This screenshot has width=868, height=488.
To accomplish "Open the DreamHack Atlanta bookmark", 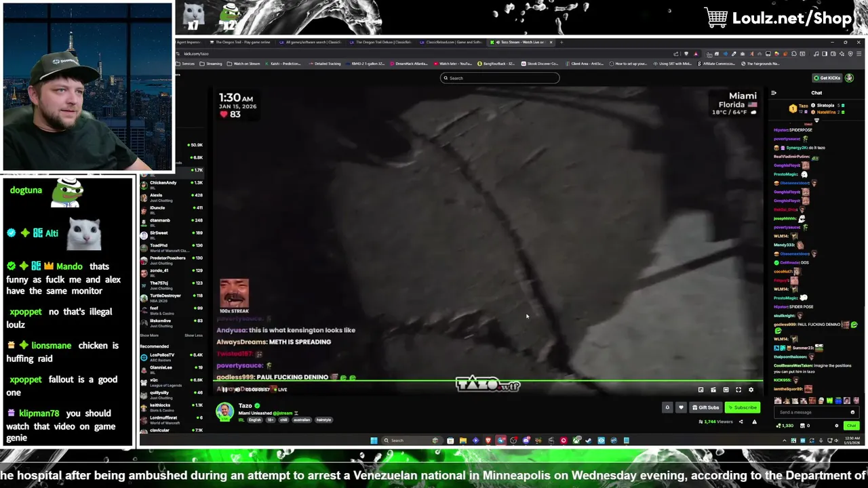I will click(x=408, y=64).
